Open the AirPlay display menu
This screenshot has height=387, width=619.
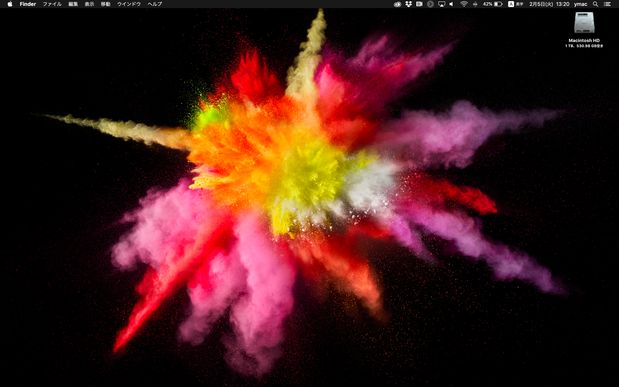[441, 4]
